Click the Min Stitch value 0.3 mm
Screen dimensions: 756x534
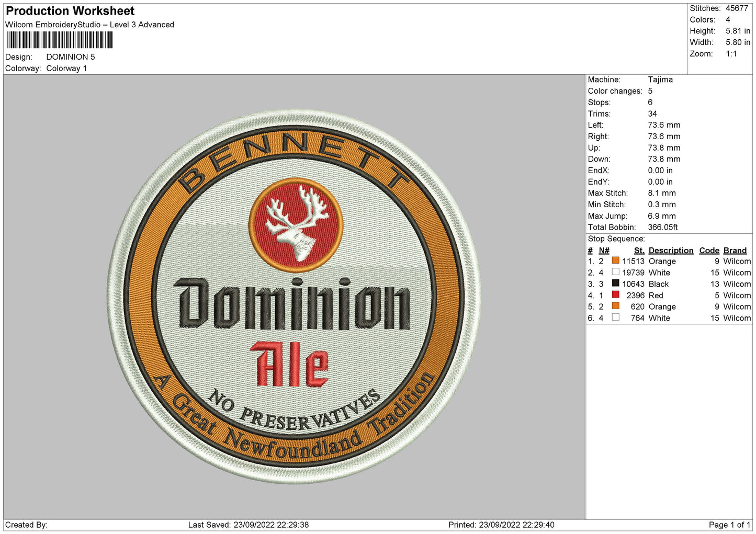[662, 204]
